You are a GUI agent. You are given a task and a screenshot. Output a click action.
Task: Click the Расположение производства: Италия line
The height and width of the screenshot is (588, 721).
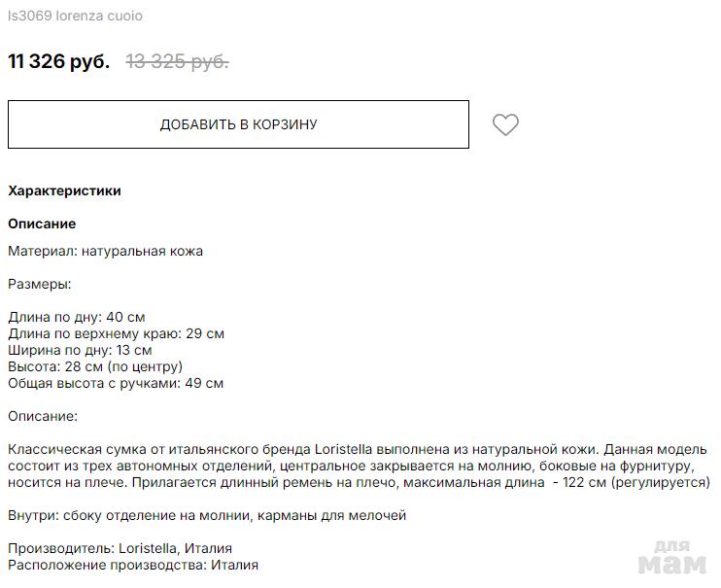[x=133, y=565]
